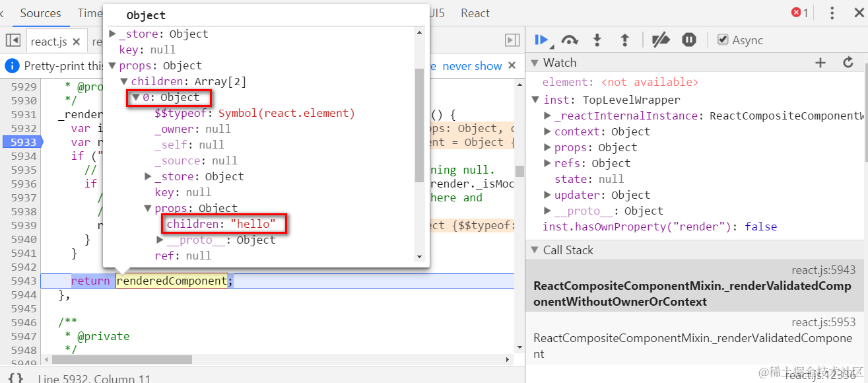Screen dimensions: 868x383
Task: Click renderedComponent variable in code
Action: [x=172, y=281]
